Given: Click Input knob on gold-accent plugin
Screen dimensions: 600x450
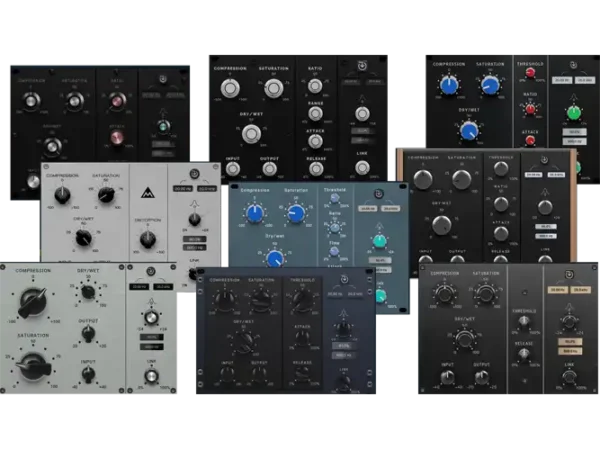Looking at the screenshot, I should [447, 378].
